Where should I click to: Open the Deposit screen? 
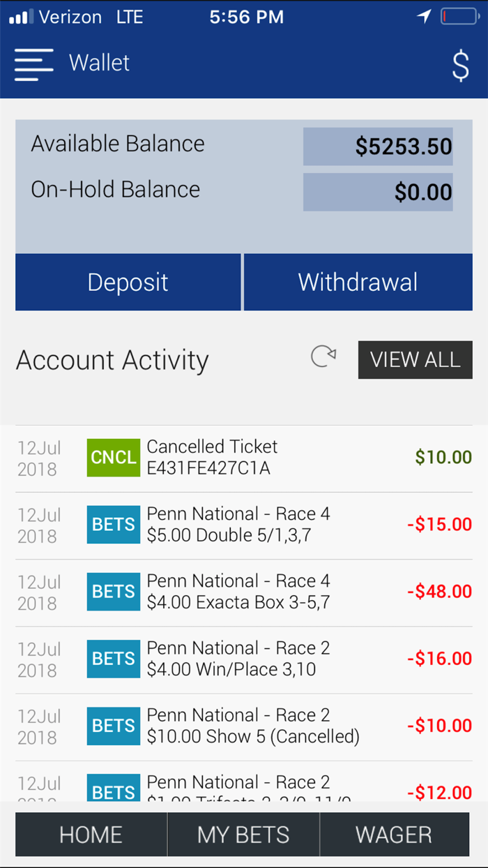coord(128,282)
